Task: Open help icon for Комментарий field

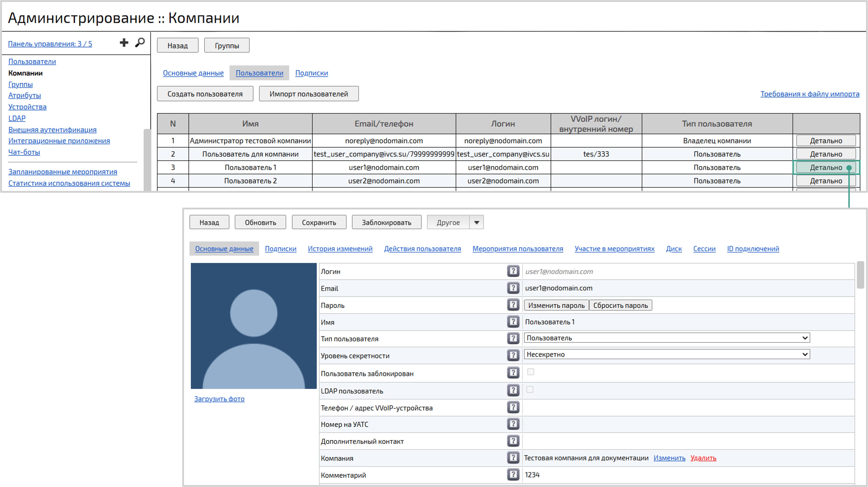Action: point(513,475)
